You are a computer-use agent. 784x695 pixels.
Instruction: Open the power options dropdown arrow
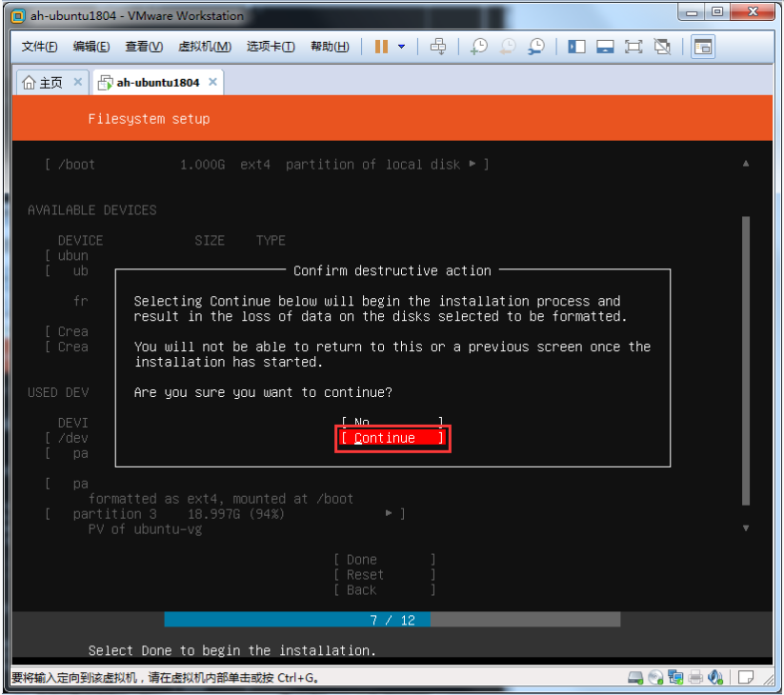pyautogui.click(x=401, y=47)
